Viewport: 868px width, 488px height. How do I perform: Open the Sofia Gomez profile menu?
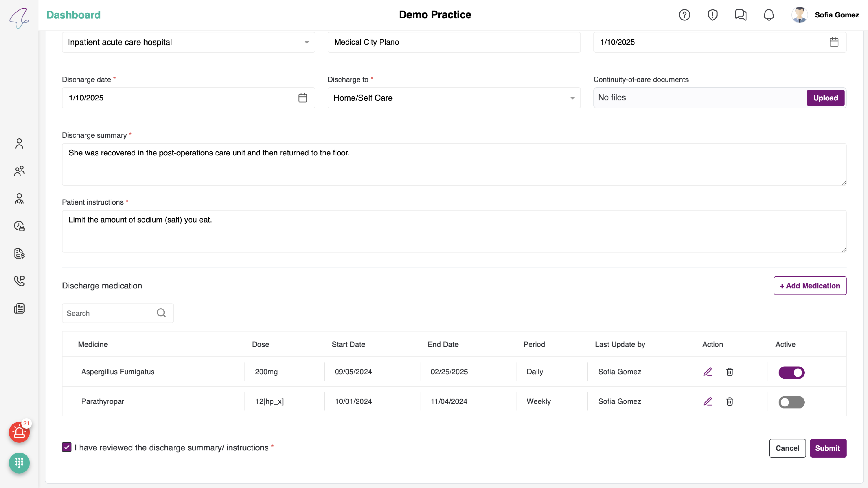click(825, 15)
